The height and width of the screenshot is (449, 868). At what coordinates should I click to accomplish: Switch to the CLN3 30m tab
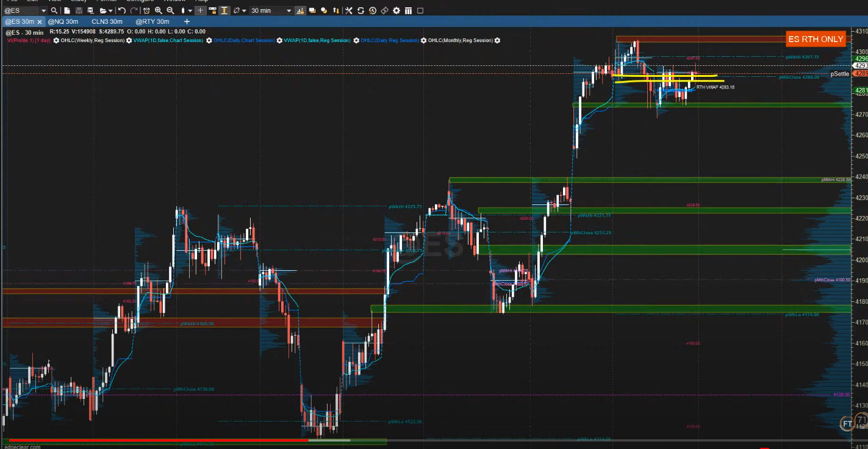click(107, 21)
